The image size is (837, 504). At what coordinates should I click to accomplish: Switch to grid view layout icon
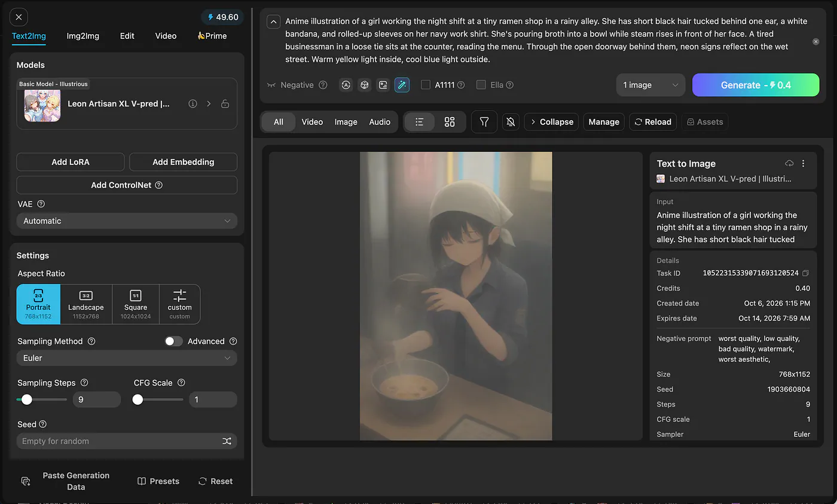tap(450, 122)
